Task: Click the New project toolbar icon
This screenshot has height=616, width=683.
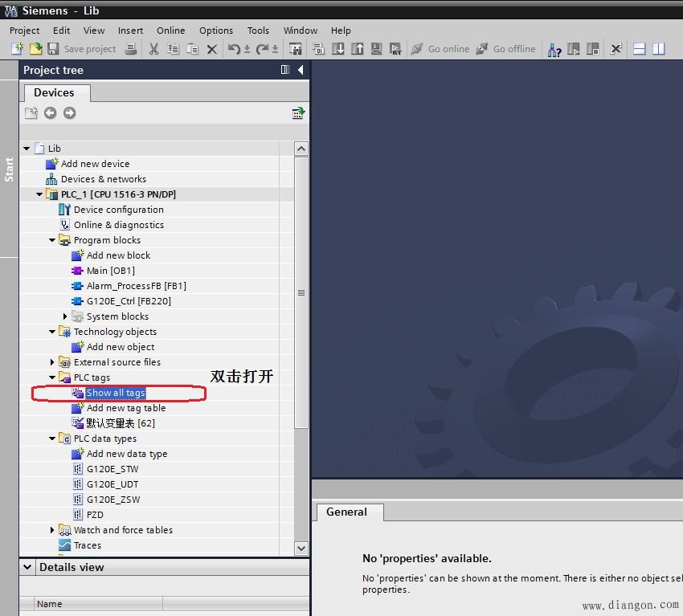Action: click(x=17, y=49)
